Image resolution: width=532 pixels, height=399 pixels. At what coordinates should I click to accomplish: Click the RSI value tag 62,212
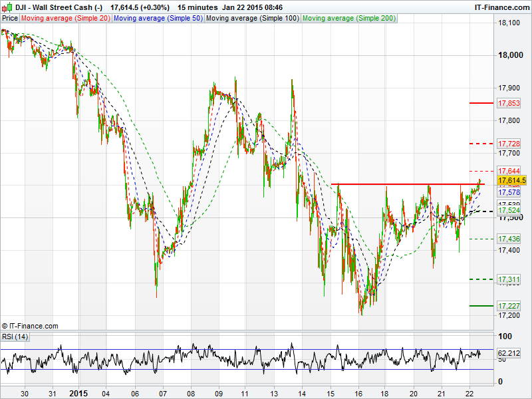[509, 352]
